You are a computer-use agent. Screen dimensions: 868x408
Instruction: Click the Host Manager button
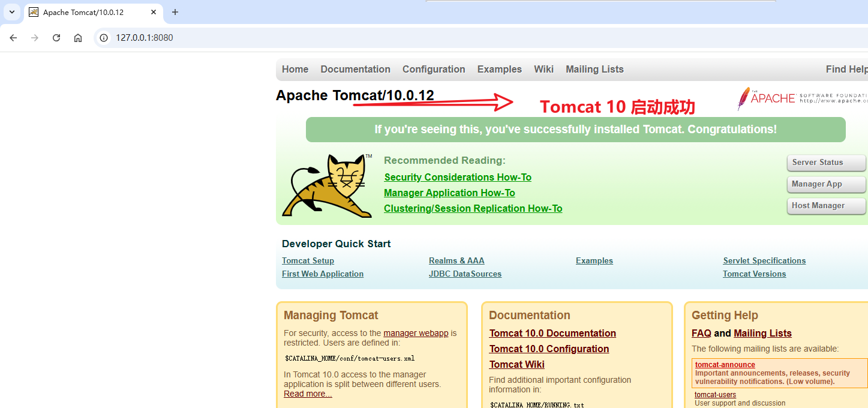coord(826,206)
